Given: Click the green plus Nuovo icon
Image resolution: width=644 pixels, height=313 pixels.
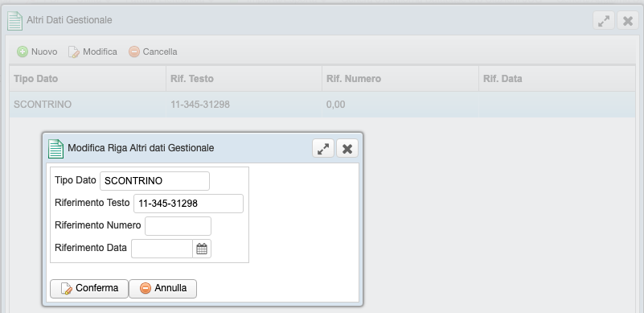Looking at the screenshot, I should (x=23, y=51).
